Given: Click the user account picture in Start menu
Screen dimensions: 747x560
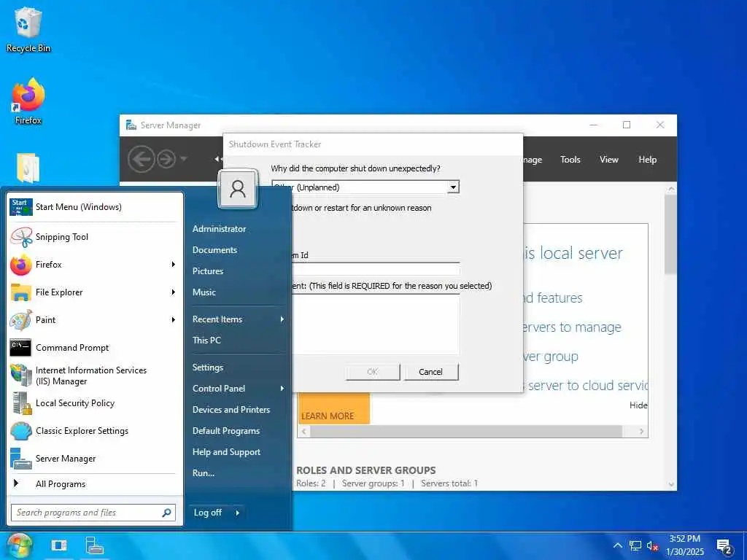Looking at the screenshot, I should (238, 189).
